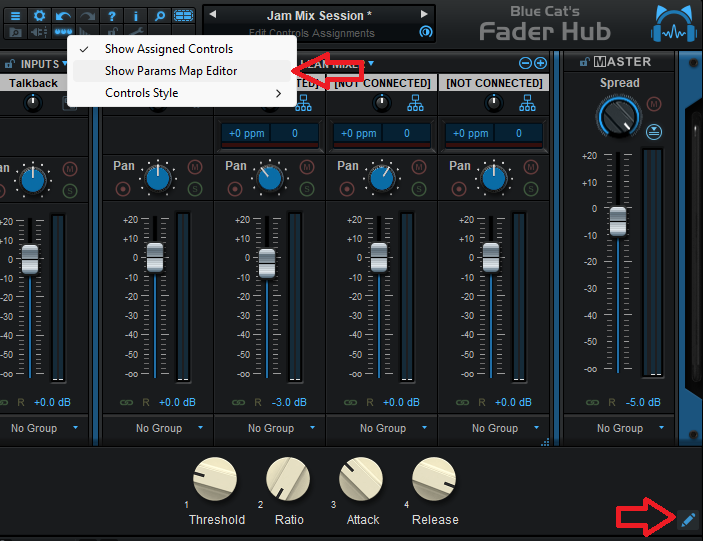
Task: Click the Master volume fader handle
Action: tap(618, 221)
